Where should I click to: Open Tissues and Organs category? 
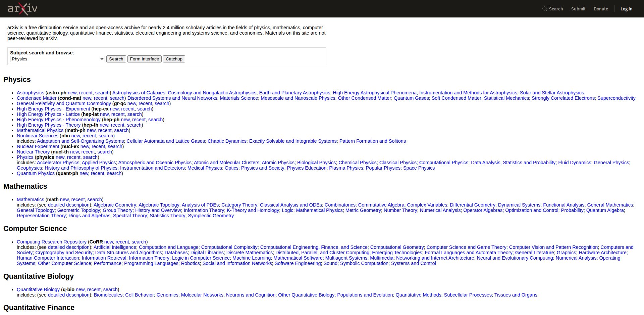(x=516, y=295)
